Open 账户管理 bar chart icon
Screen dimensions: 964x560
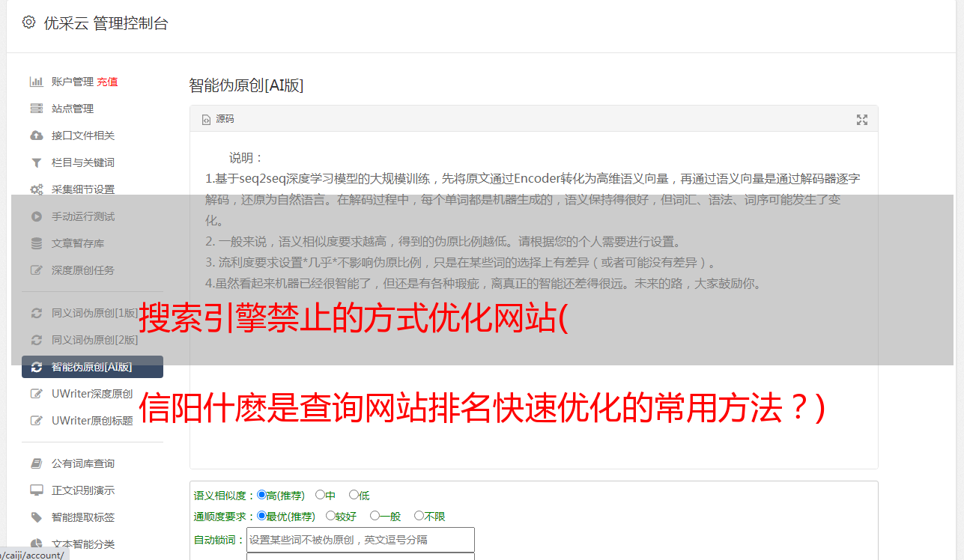pyautogui.click(x=36, y=82)
